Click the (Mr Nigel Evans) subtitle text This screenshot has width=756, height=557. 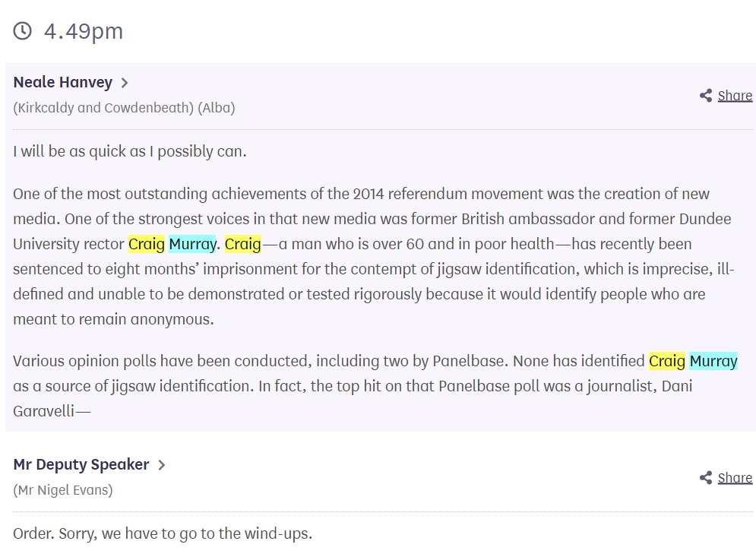pyautogui.click(x=62, y=490)
